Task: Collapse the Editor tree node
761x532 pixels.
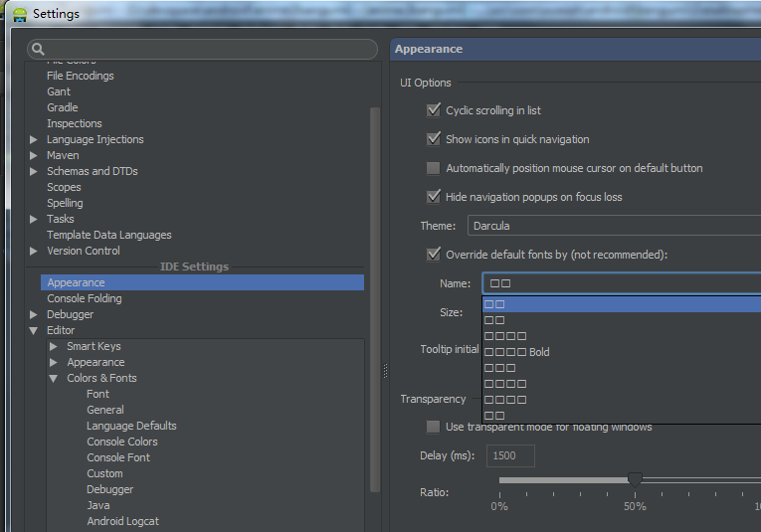Action: pos(34,331)
